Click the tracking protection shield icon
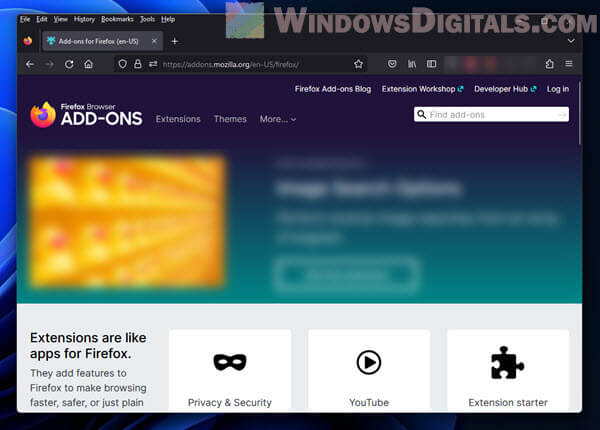Screen dimensions: 600x430 click(x=122, y=64)
